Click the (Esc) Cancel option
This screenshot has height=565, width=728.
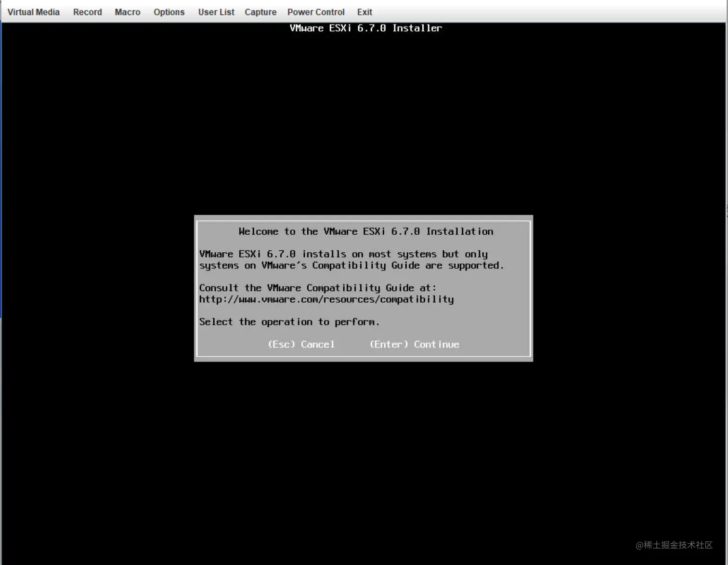coord(301,344)
